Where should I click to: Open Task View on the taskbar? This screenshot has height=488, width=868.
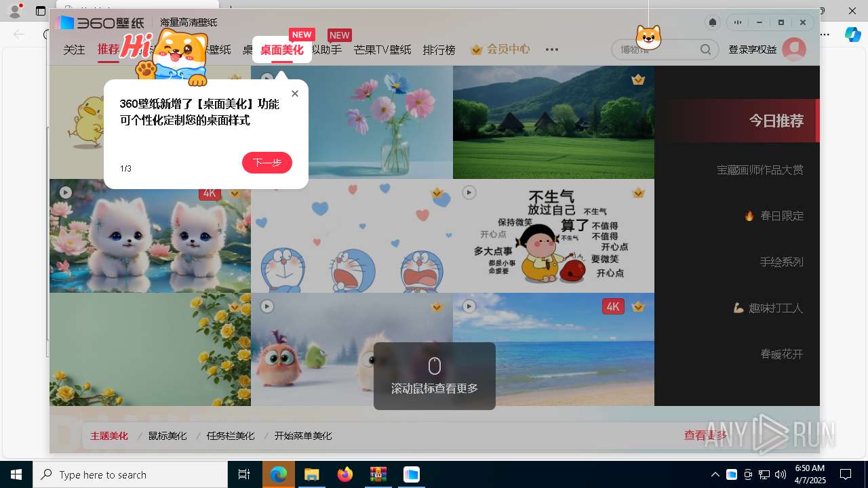click(244, 474)
